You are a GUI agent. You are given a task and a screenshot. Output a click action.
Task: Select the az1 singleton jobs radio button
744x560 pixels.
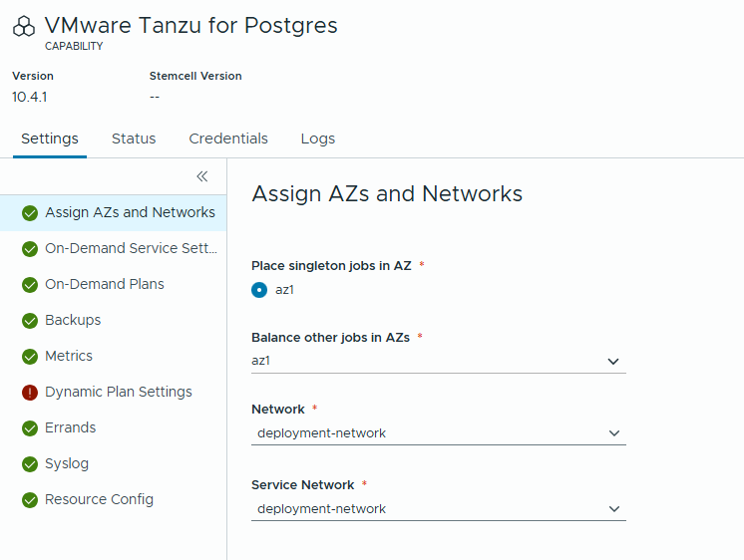[259, 290]
